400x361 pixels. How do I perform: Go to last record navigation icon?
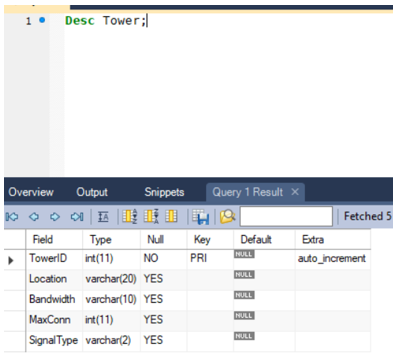coord(77,217)
